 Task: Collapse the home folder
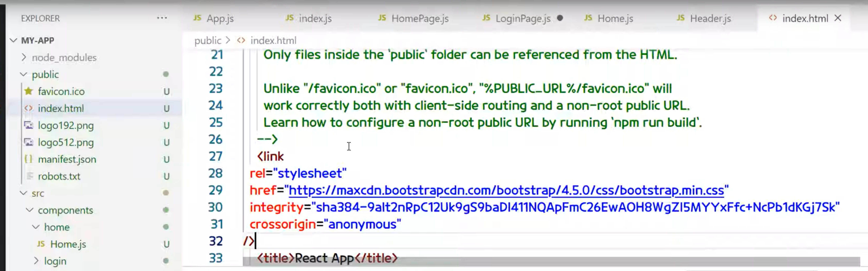point(36,227)
